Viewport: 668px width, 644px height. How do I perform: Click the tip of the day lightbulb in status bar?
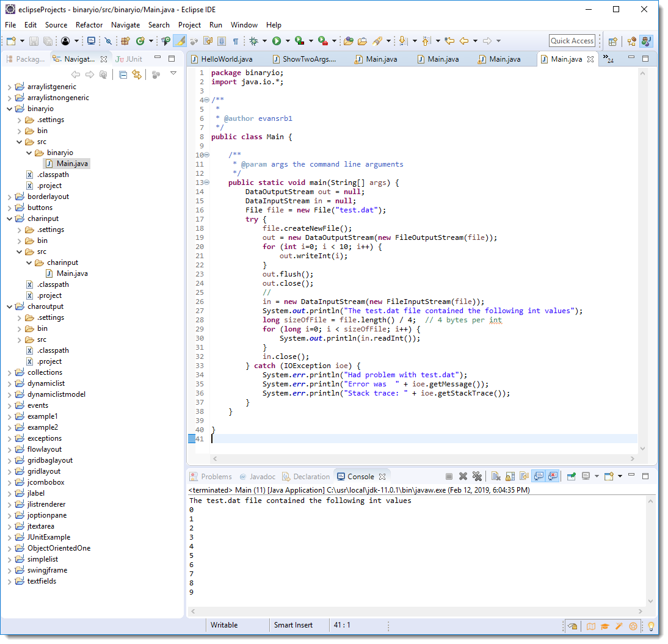pyautogui.click(x=651, y=626)
